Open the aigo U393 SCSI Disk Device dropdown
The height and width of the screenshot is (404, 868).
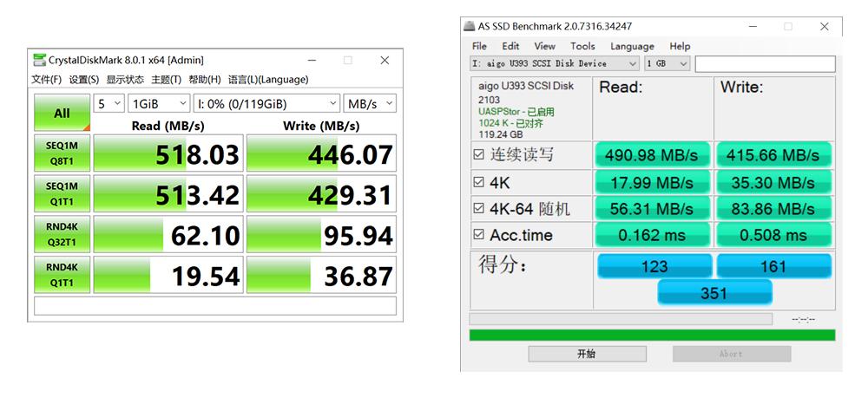(x=555, y=63)
